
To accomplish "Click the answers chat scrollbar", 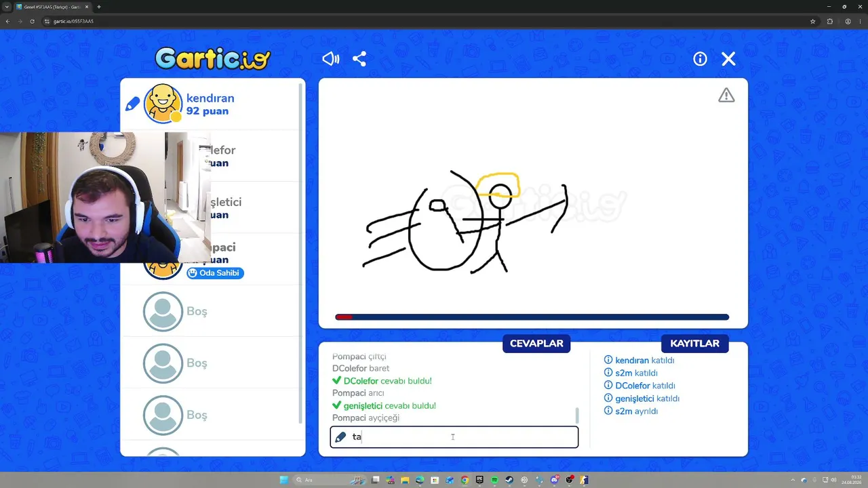I will point(577,415).
